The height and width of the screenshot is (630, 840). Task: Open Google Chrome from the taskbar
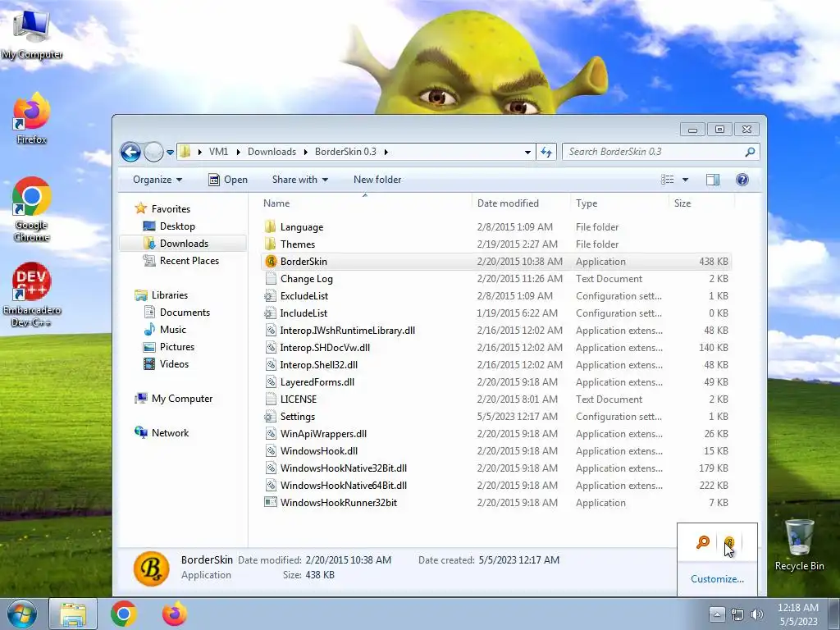pyautogui.click(x=124, y=614)
